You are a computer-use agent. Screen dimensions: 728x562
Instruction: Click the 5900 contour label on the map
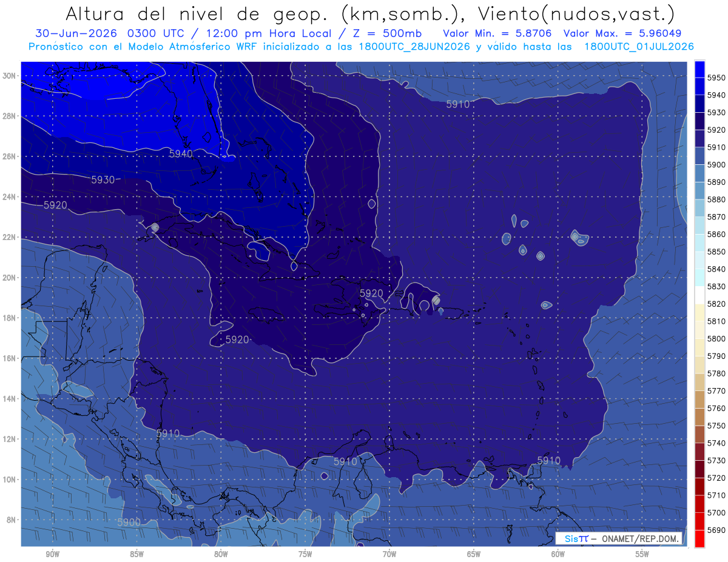tap(129, 522)
